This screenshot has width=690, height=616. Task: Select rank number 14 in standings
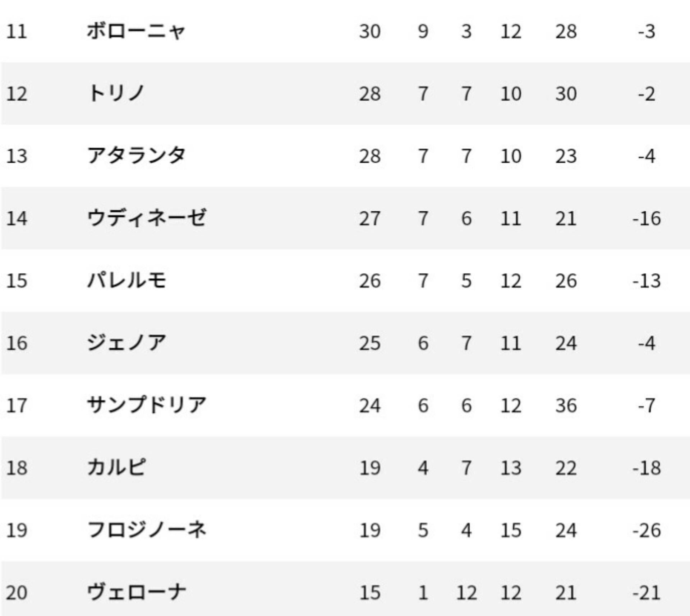coord(17,218)
